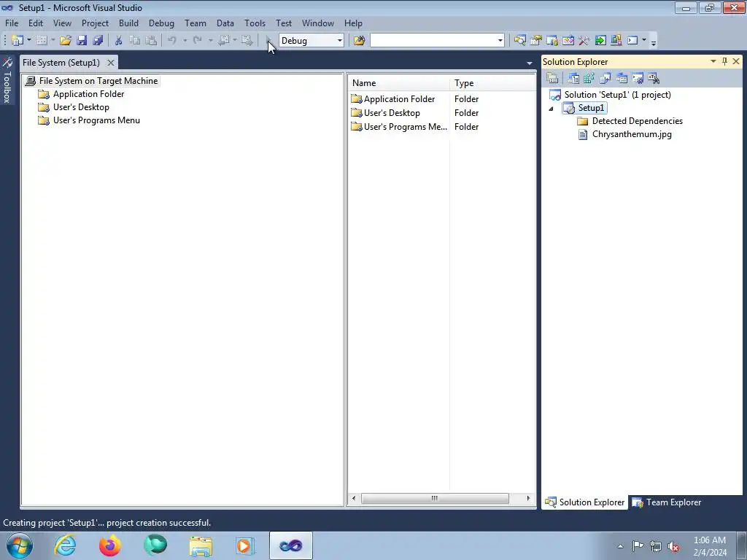Open Solution Explorer from main toolbar icon
Screen dimensions: 747x560
coord(519,41)
